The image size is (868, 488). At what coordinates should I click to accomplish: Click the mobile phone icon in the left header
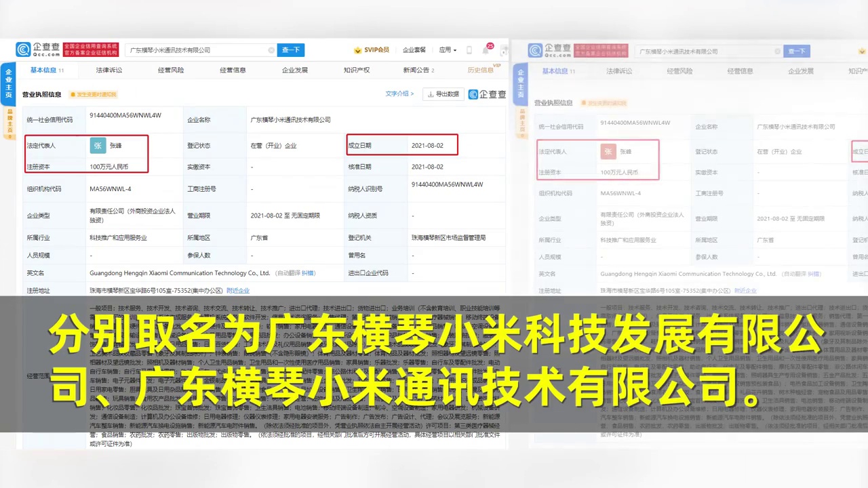click(x=470, y=50)
